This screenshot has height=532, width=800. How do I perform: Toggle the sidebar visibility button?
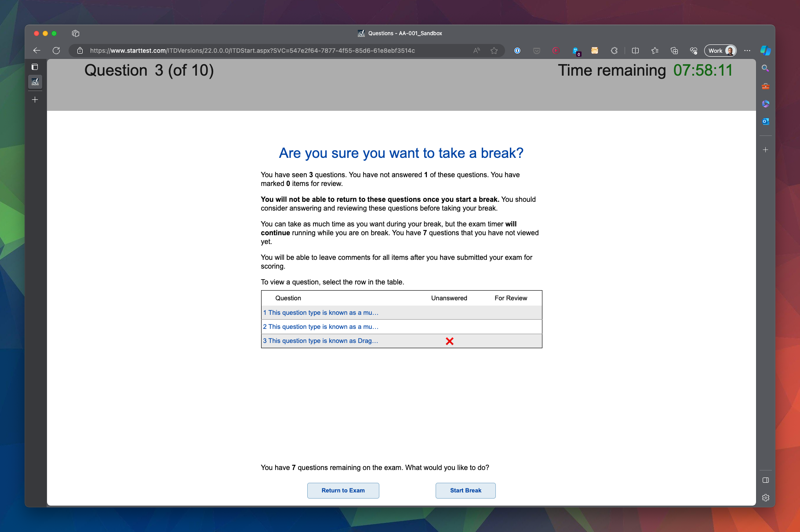pos(766,480)
